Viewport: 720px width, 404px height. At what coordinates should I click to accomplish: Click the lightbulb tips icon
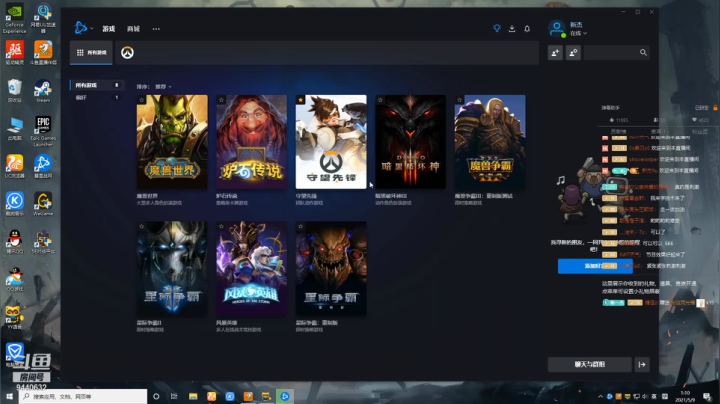pos(497,28)
